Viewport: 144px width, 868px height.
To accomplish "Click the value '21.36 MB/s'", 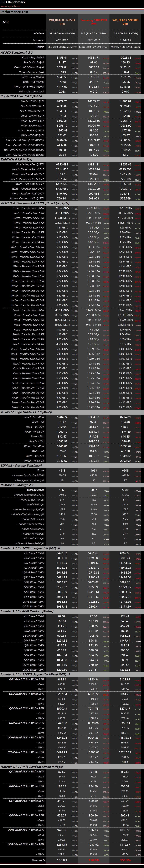I will [62, 208].
